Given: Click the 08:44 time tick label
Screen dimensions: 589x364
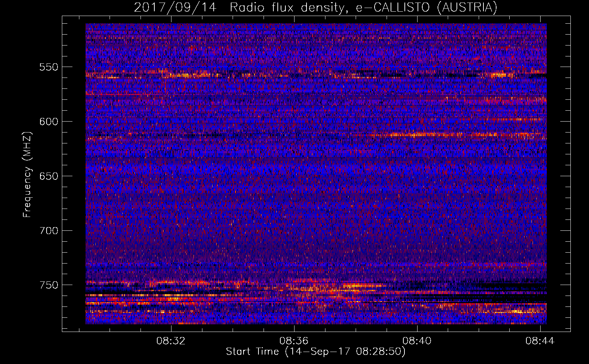Looking at the screenshot, I should tap(540, 341).
